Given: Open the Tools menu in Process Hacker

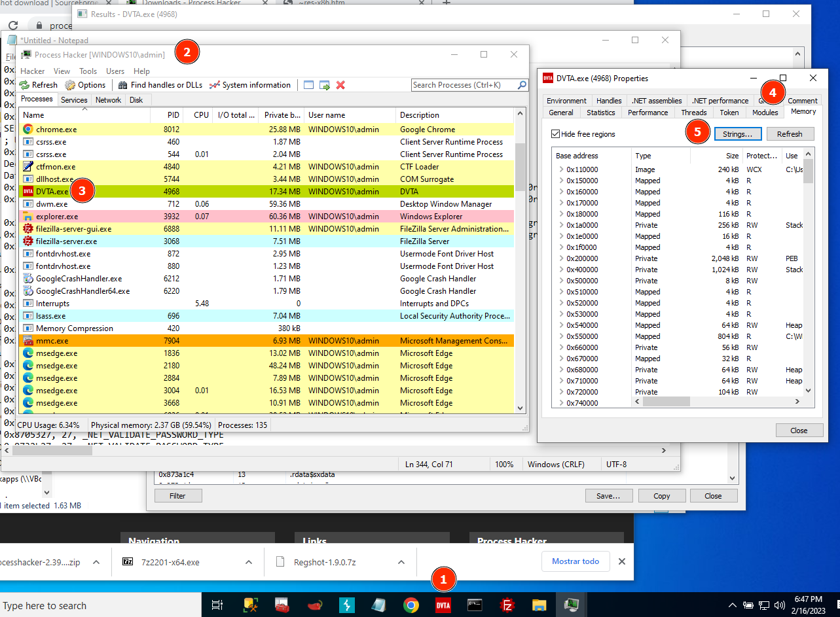Looking at the screenshot, I should (x=88, y=71).
